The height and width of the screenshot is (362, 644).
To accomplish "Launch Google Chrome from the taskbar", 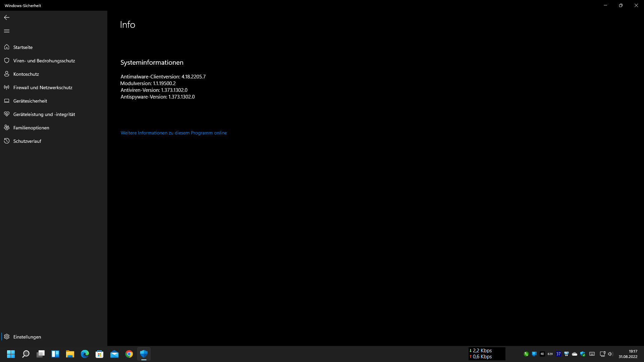I will pyautogui.click(x=129, y=354).
